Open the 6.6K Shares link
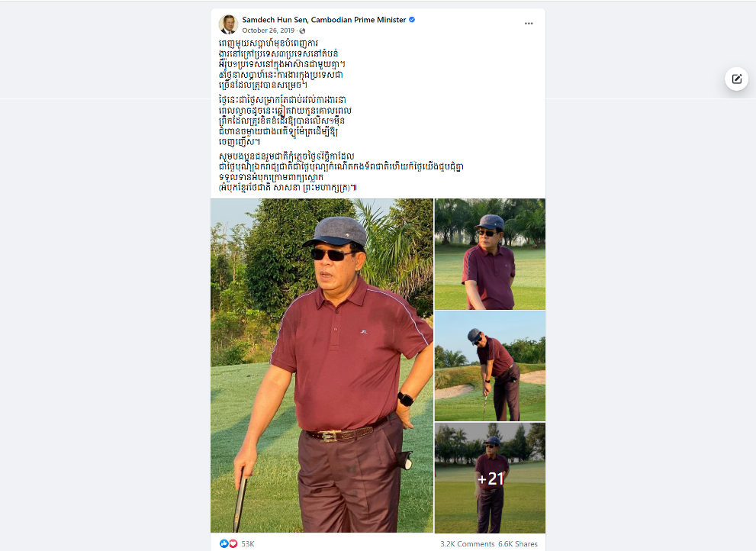The width and height of the screenshot is (756, 551). click(518, 544)
